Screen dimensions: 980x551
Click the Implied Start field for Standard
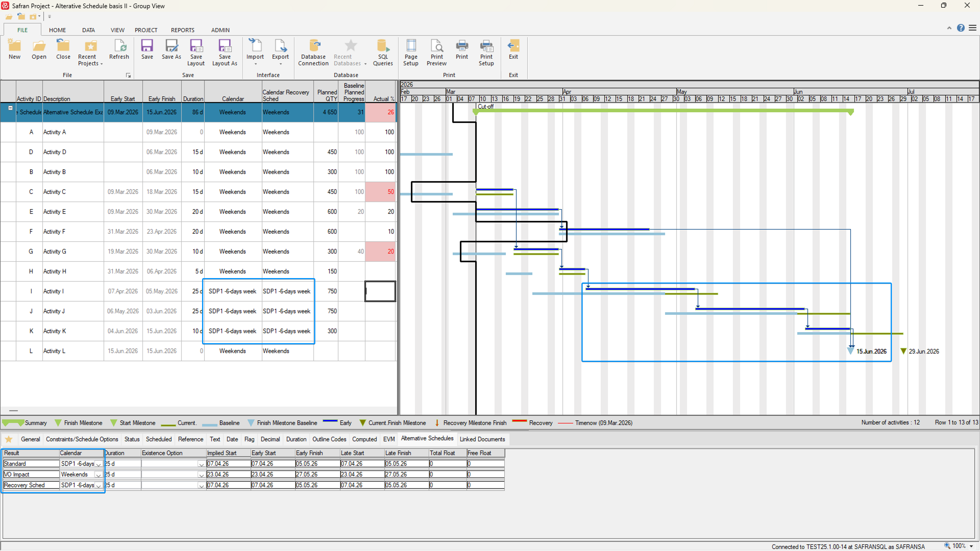point(228,464)
